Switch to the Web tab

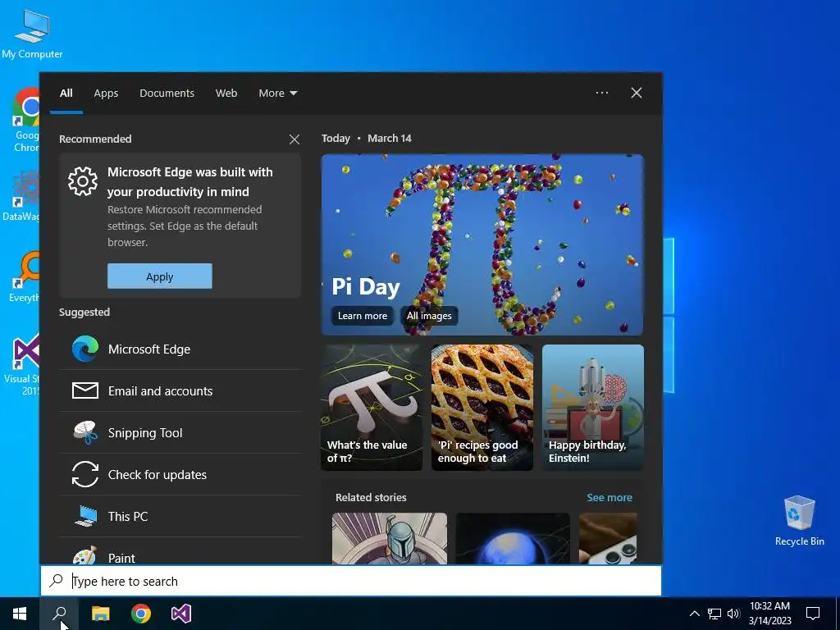point(226,94)
